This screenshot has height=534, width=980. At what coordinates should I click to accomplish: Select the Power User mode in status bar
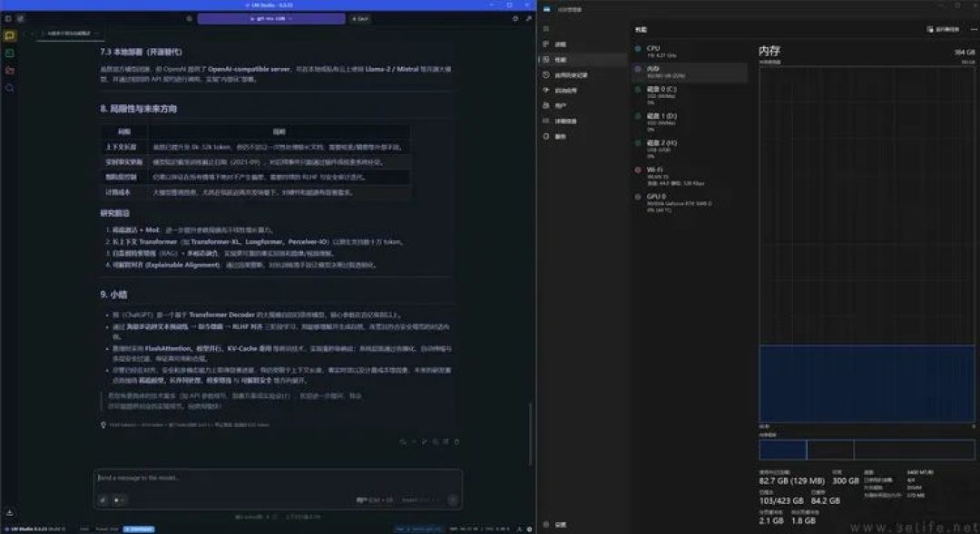[x=106, y=529]
